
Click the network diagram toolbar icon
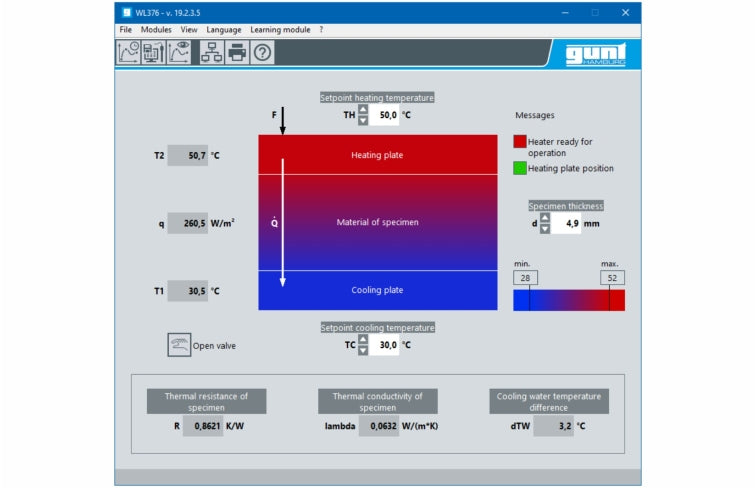click(x=211, y=53)
